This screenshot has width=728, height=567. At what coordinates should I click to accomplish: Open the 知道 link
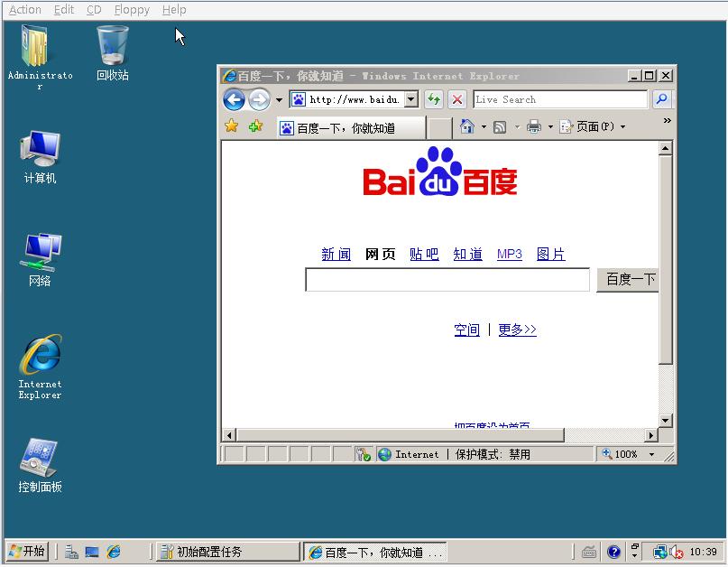click(468, 255)
